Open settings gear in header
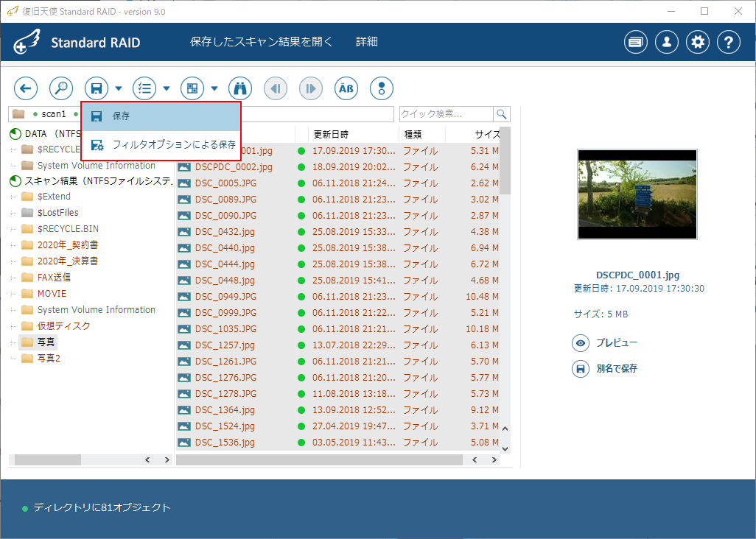756x539 pixels. (x=698, y=43)
